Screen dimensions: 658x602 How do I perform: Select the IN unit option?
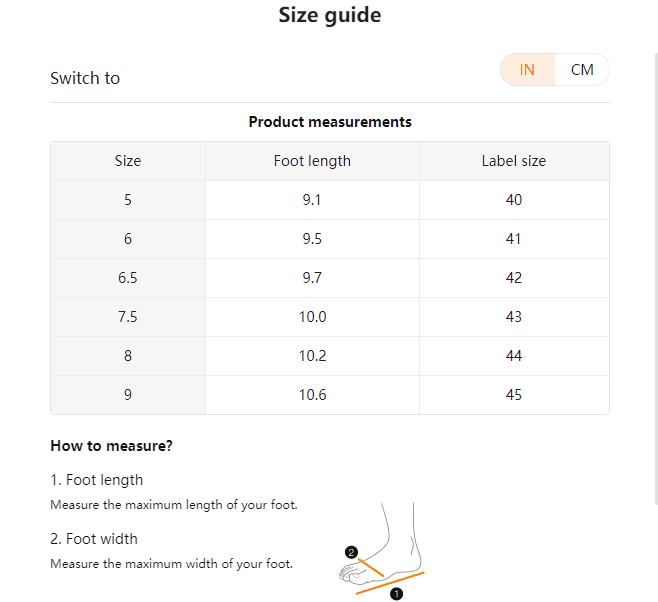coord(527,70)
